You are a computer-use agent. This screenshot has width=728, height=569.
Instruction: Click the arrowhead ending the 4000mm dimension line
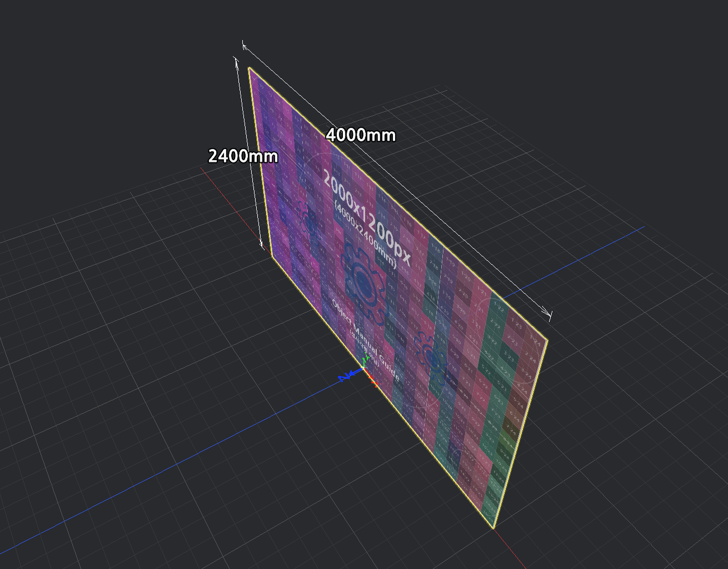(x=549, y=316)
